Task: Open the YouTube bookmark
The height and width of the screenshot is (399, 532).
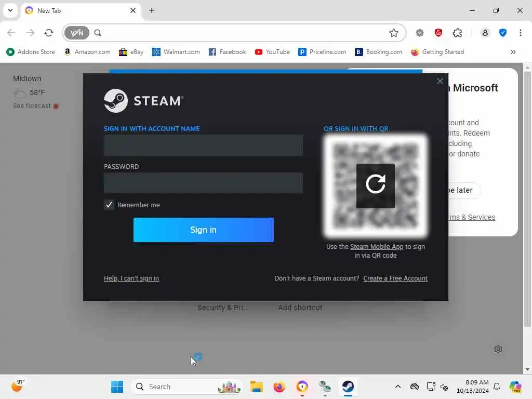Action: coord(272,52)
